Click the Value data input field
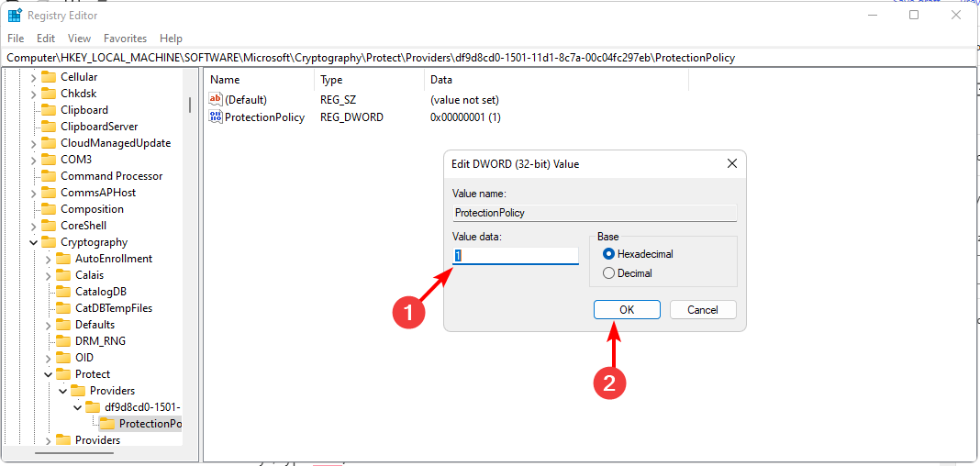The height and width of the screenshot is (466, 980). click(516, 256)
